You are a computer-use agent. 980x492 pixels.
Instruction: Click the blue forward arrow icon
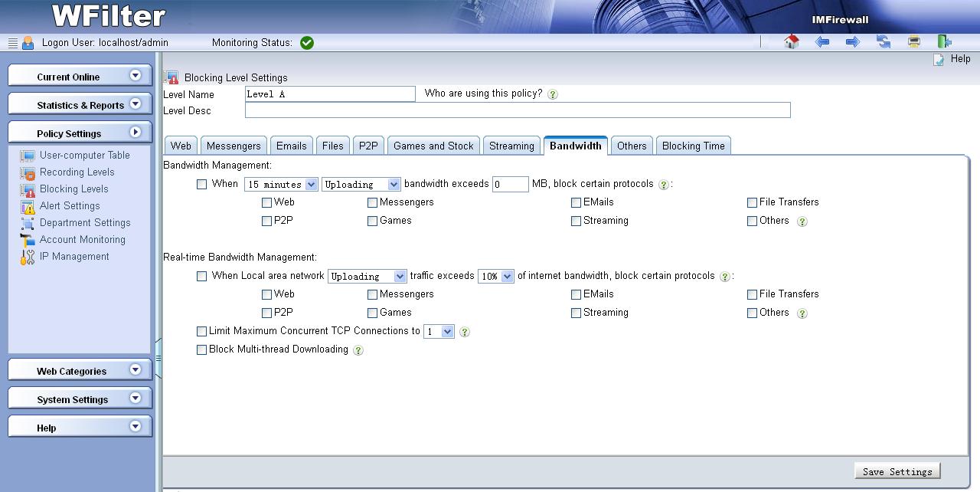coord(853,42)
